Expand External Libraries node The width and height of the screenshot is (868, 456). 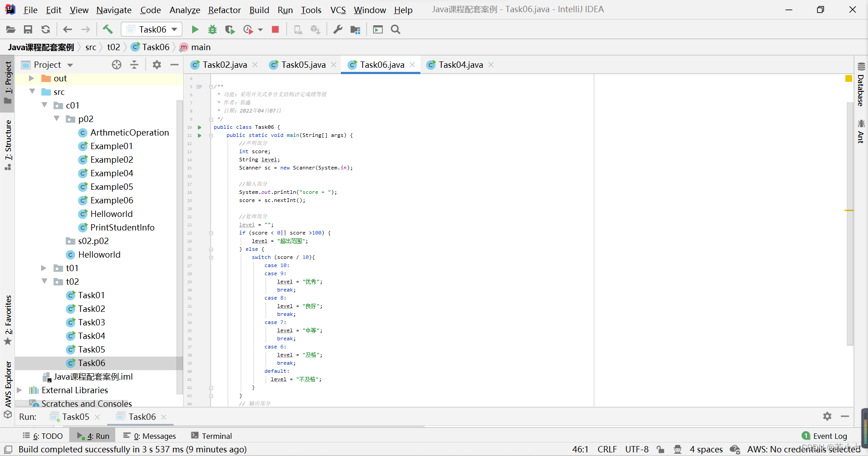pyautogui.click(x=19, y=390)
